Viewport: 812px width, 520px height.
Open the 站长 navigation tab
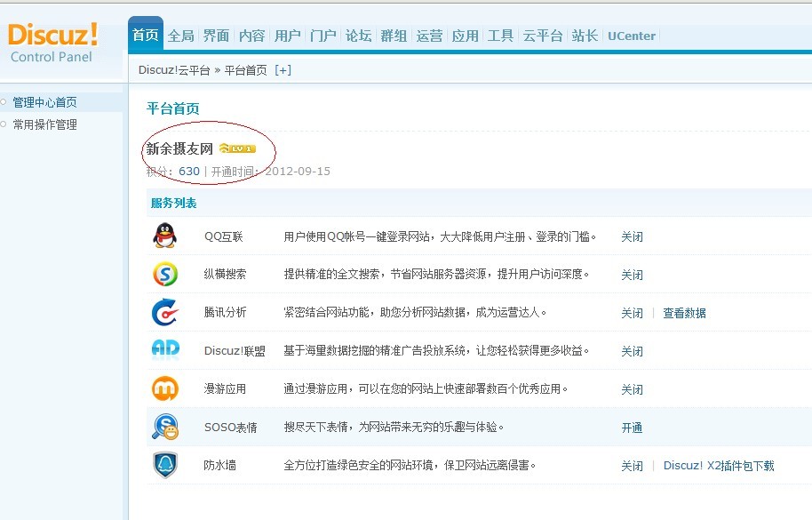click(585, 36)
